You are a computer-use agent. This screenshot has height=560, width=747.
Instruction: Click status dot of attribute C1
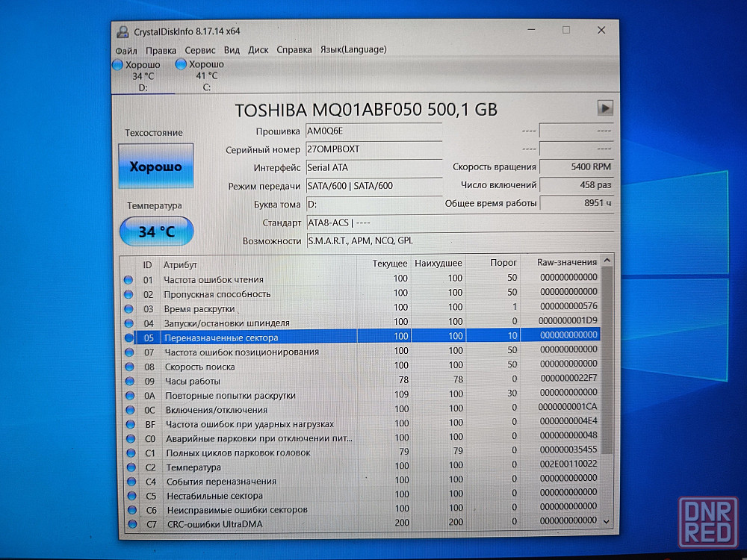coord(131,453)
